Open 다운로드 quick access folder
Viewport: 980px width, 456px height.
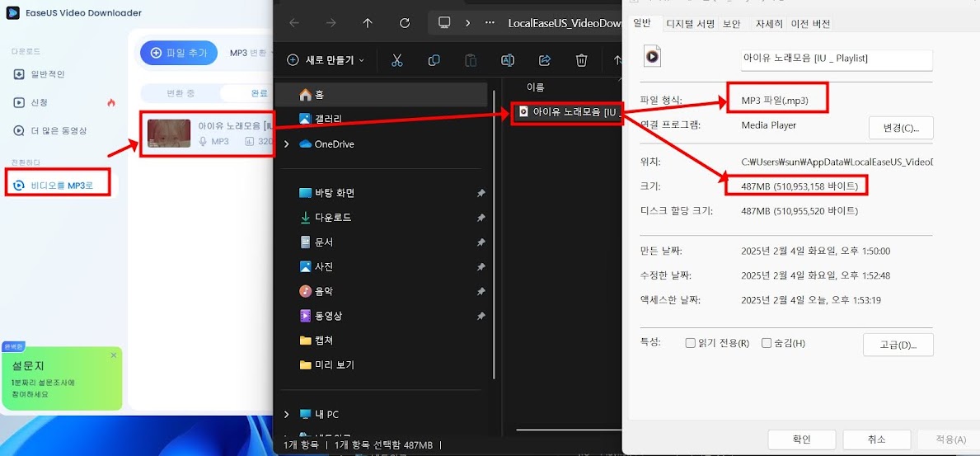click(325, 218)
